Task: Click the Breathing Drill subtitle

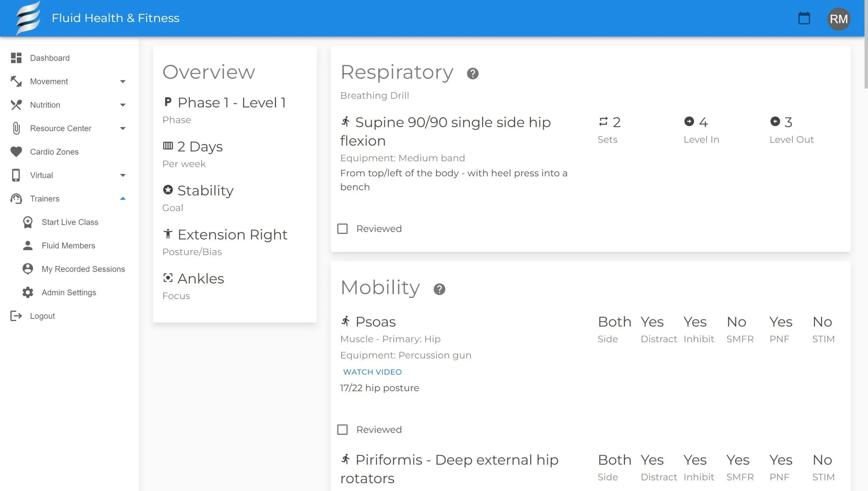Action: click(x=374, y=96)
